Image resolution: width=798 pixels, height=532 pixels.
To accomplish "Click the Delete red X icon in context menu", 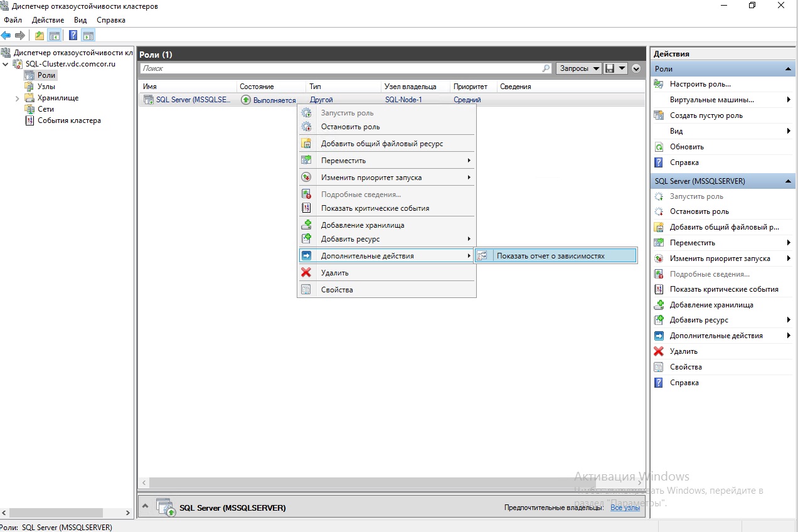I will pos(306,272).
